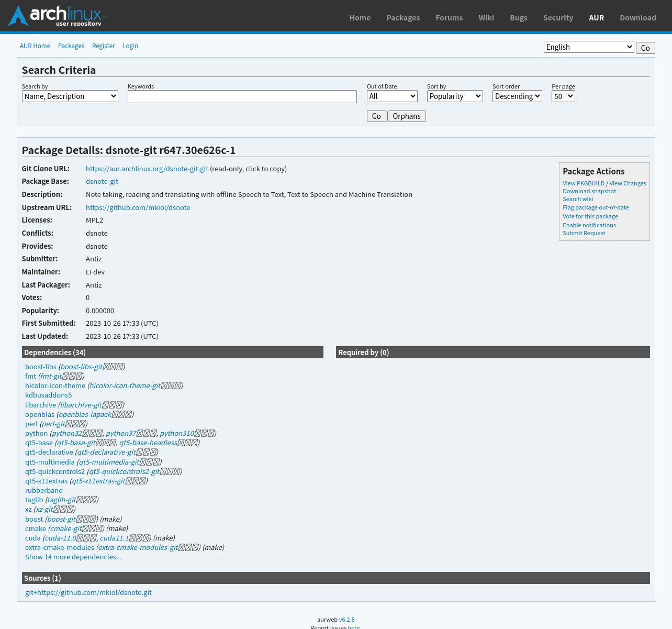Click Download snapshot link
The image size is (672, 629).
[x=589, y=191]
